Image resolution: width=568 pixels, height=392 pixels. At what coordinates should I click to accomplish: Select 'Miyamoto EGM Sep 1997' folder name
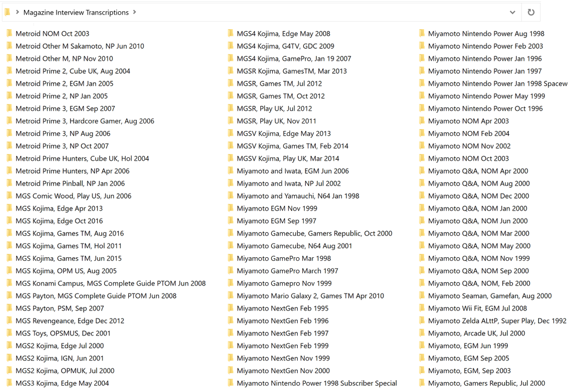point(276,221)
